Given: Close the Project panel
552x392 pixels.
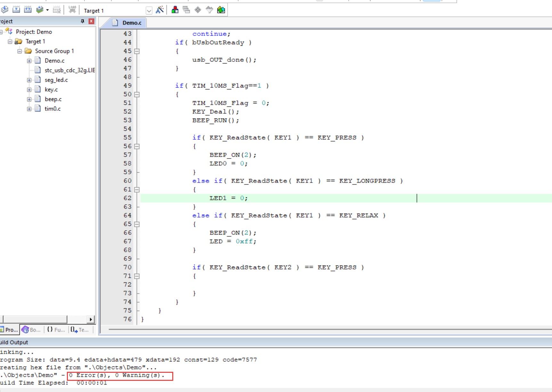Looking at the screenshot, I should click(x=91, y=21).
